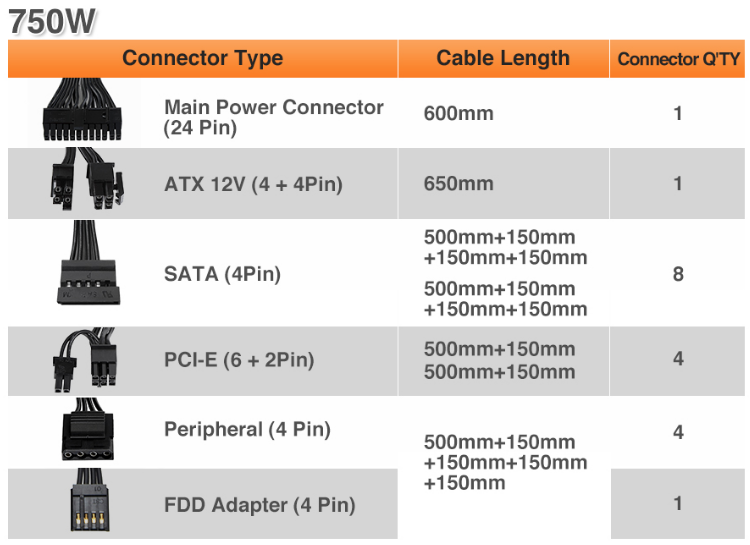
Task: Select the Peripheral (4 Pin) label
Action: (247, 429)
